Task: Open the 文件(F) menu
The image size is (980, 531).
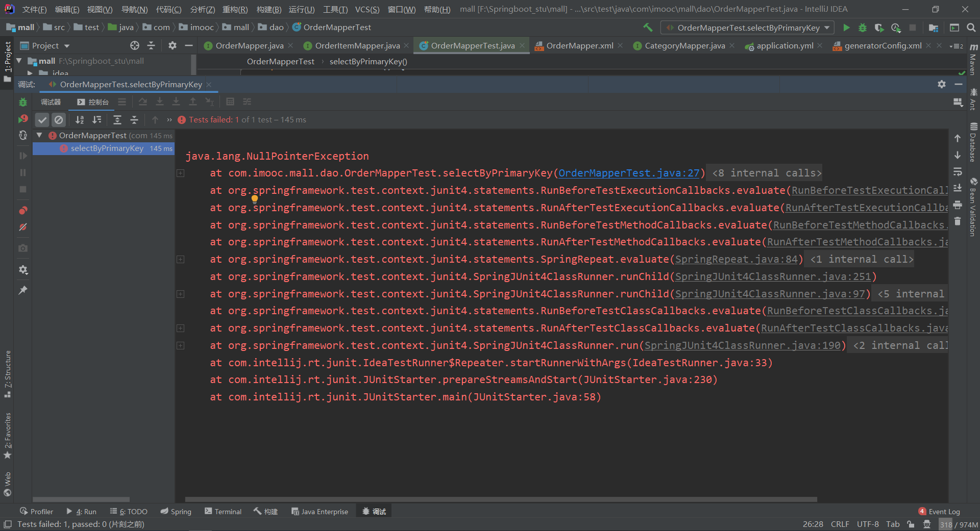Action: pyautogui.click(x=34, y=9)
